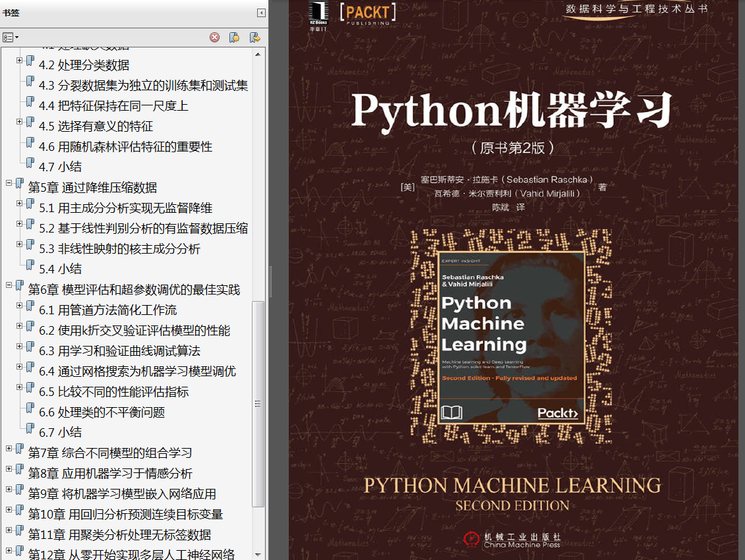Click bookmark icon of 5.4 小结
The height and width of the screenshot is (560, 745).
tap(30, 265)
